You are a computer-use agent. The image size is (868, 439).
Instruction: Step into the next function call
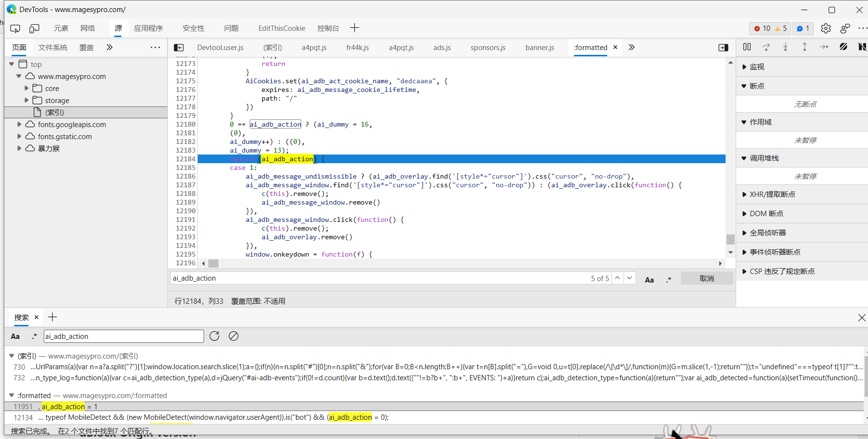(x=785, y=47)
